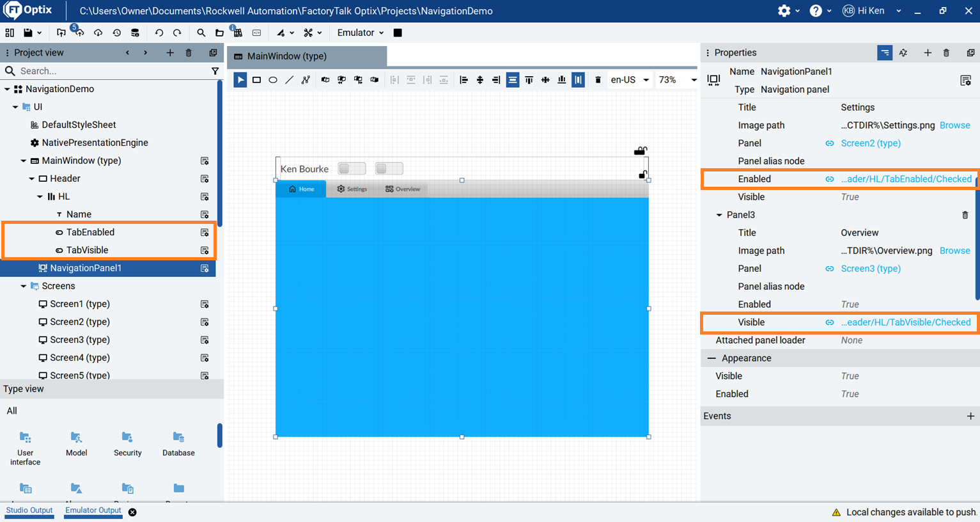Select the arrow pointer tool
Image resolution: width=980 pixels, height=522 pixels.
[x=240, y=80]
